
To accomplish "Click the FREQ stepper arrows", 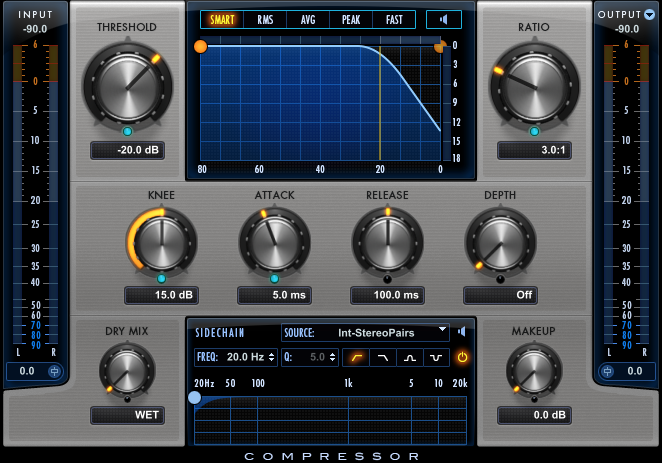I will click(x=271, y=357).
